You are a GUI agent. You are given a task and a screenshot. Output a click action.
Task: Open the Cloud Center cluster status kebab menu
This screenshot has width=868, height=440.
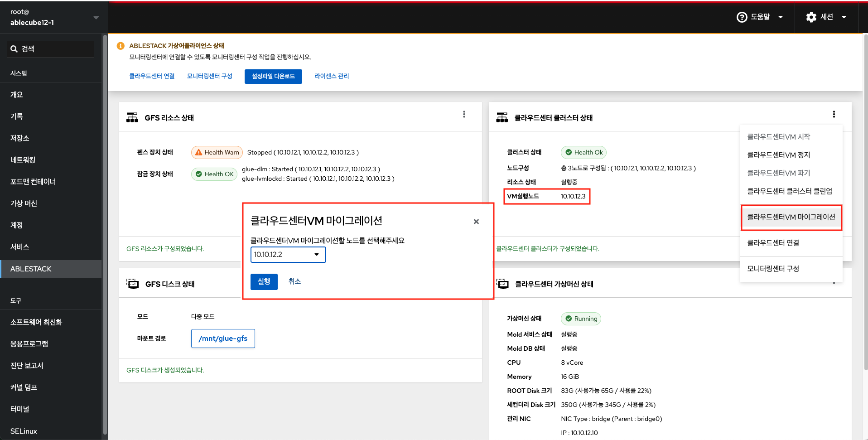834,114
